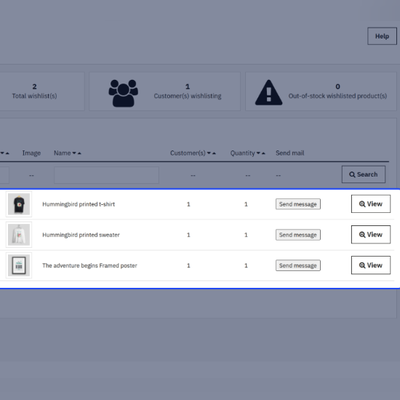Image resolution: width=400 pixels, height=400 pixels.
Task: Sort by Name column arrows
Action: 77,153
